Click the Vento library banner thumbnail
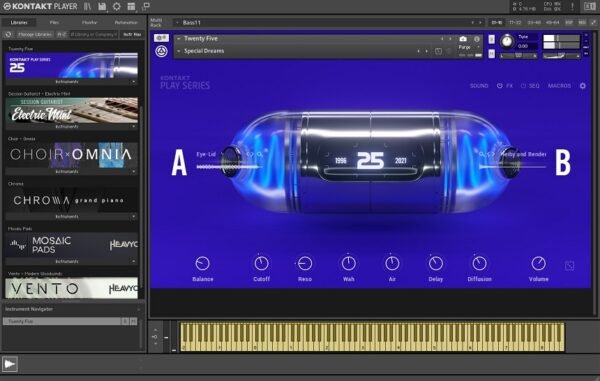The width and height of the screenshot is (600, 381). [72, 288]
